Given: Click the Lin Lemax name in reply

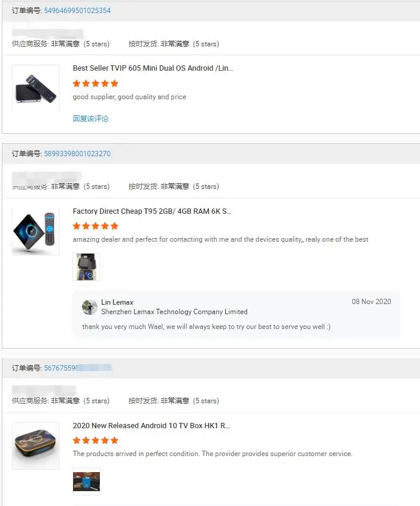Looking at the screenshot, I should pos(117,302).
